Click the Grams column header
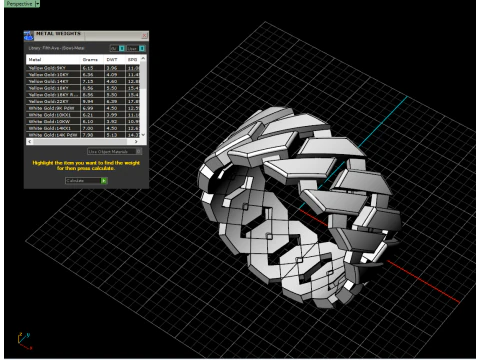The image size is (480, 360). 92,59
